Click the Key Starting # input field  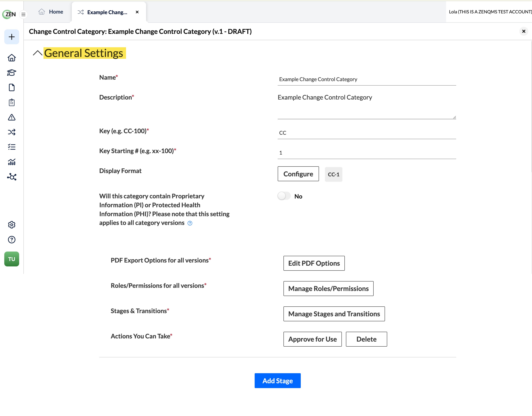367,153
